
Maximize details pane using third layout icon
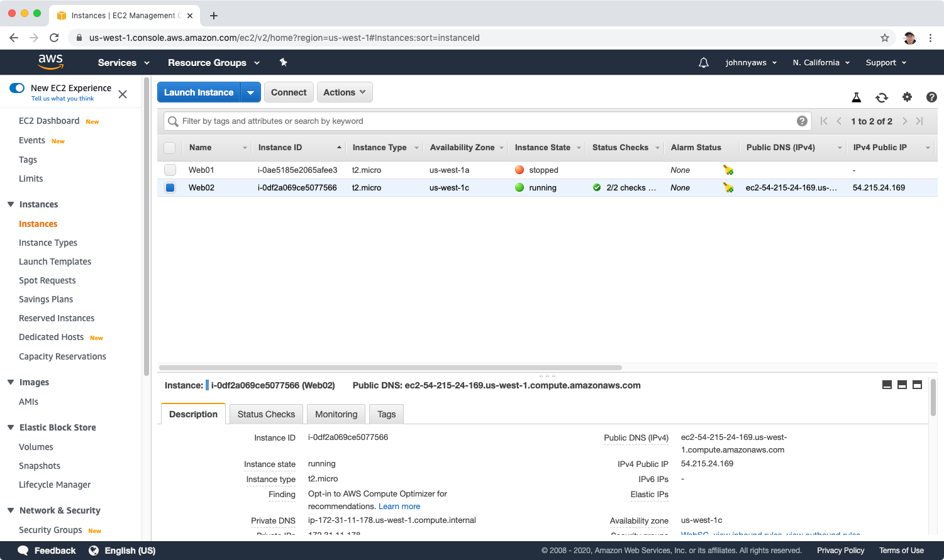pos(917,385)
